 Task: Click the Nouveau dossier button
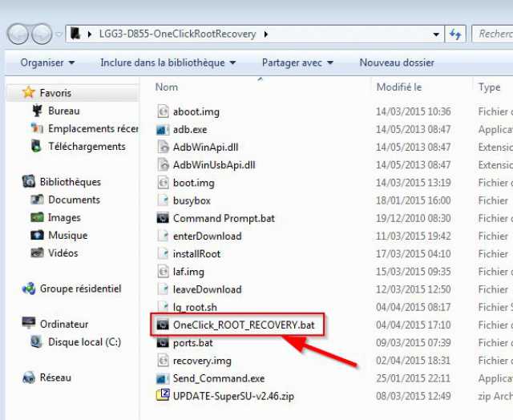(397, 63)
